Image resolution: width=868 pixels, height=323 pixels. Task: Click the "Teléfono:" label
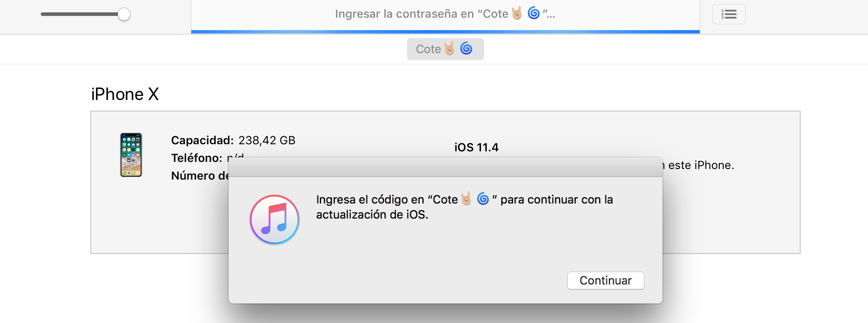tap(197, 158)
